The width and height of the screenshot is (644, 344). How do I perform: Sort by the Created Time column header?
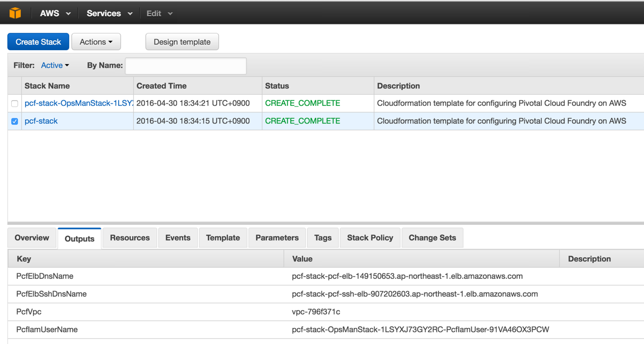click(x=162, y=86)
